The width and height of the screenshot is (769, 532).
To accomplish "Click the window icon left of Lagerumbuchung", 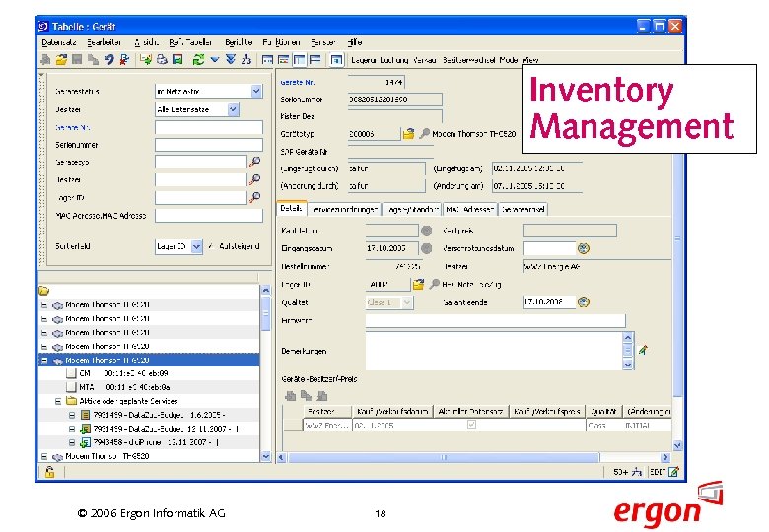I will click(336, 60).
